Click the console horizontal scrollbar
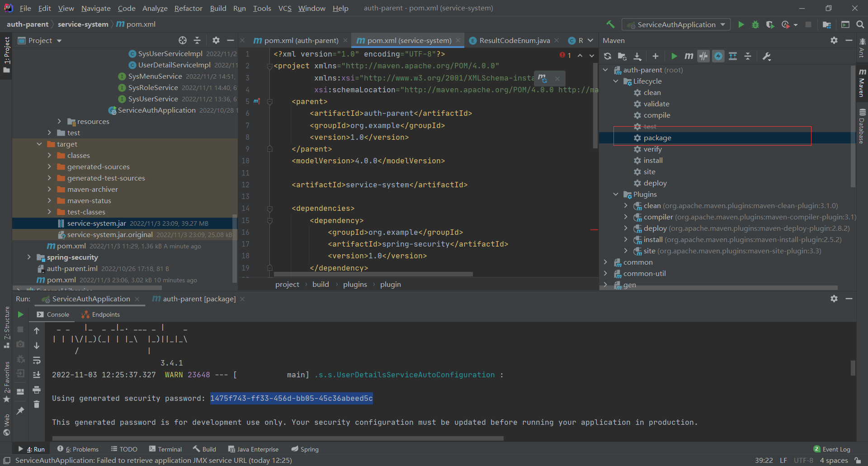The width and height of the screenshot is (868, 466). [278, 438]
